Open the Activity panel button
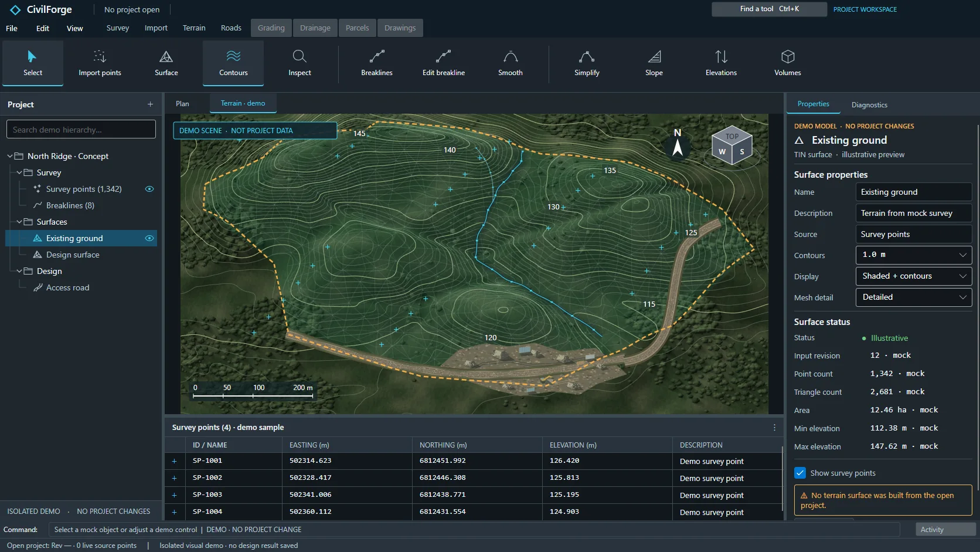The height and width of the screenshot is (552, 980). 945,530
